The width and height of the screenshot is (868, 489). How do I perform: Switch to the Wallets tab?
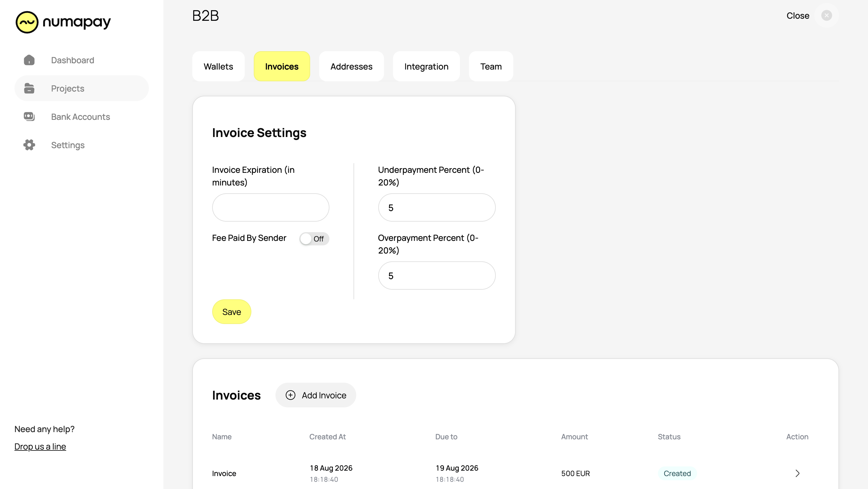click(218, 66)
